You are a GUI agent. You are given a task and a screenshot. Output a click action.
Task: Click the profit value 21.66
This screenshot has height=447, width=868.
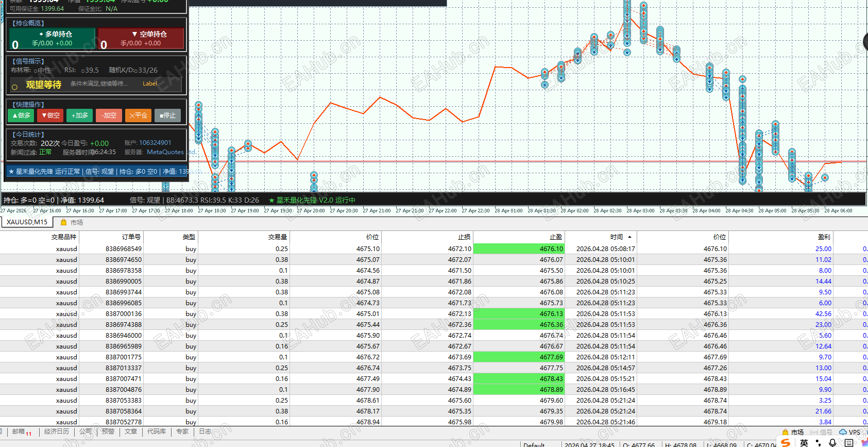click(823, 411)
